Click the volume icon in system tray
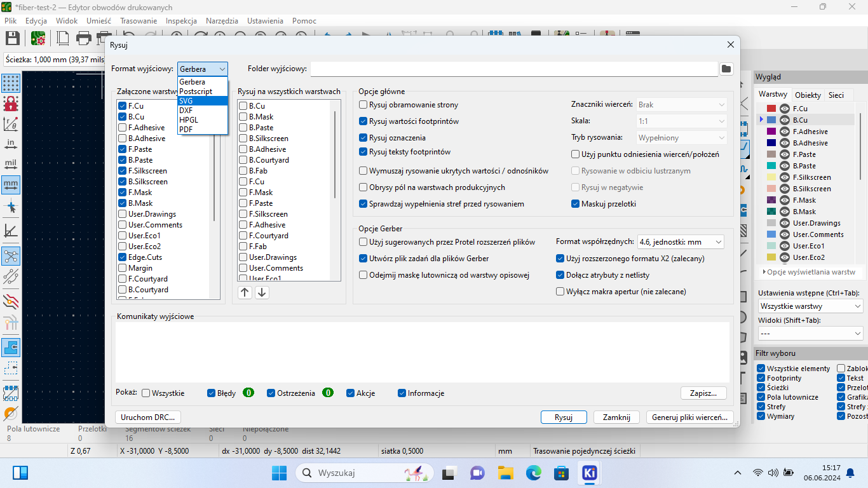 tap(773, 473)
